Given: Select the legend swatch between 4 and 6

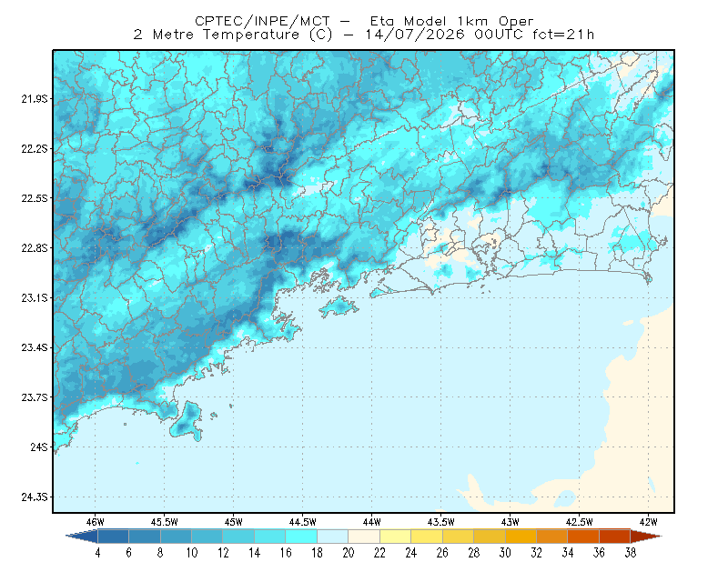Looking at the screenshot, I should [x=113, y=537].
